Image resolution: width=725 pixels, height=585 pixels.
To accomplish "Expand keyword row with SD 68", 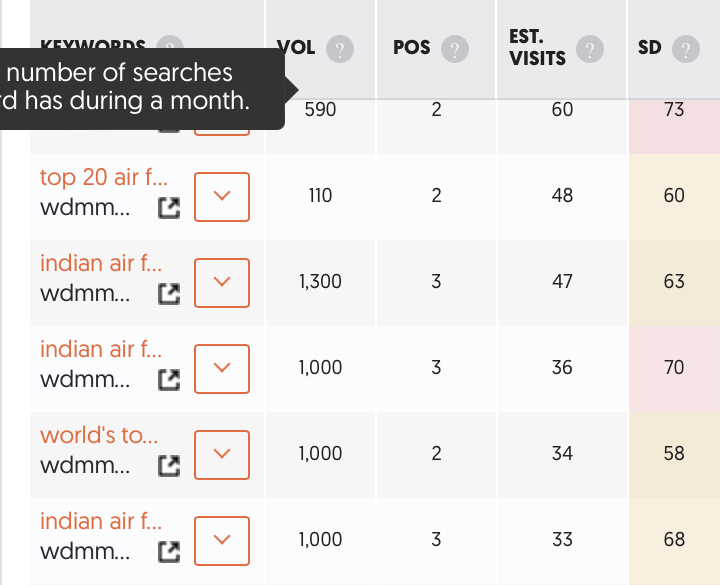I will coord(222,541).
